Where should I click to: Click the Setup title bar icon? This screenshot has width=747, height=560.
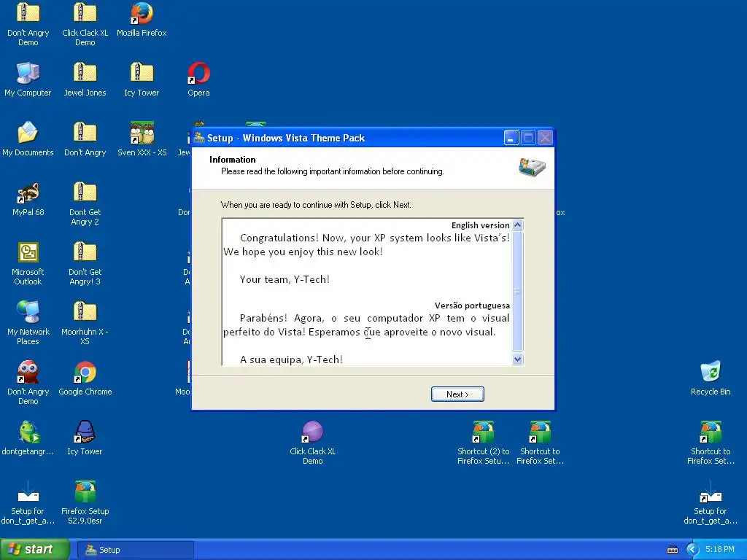pyautogui.click(x=198, y=138)
